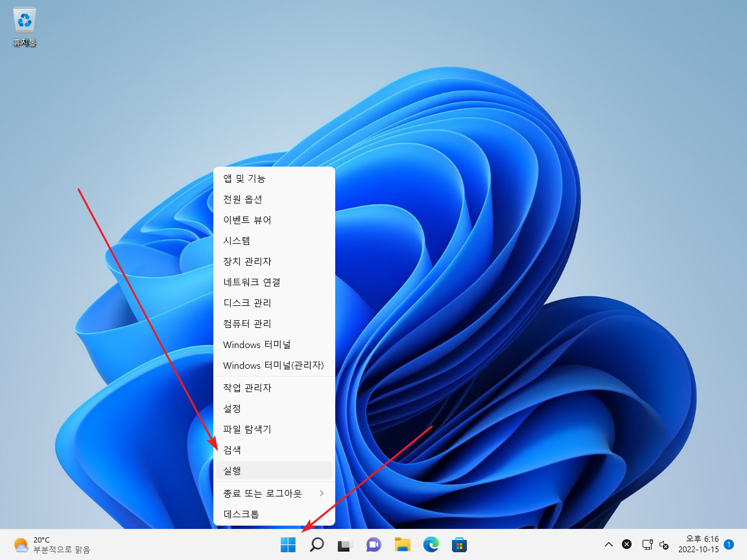Choose 전원 옵션 menu entry
This screenshot has width=747, height=560.
(274, 199)
